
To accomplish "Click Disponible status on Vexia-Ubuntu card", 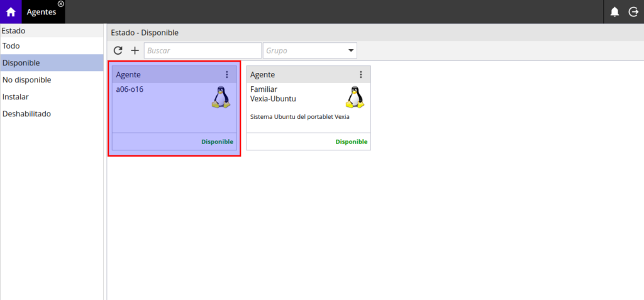I will click(352, 142).
